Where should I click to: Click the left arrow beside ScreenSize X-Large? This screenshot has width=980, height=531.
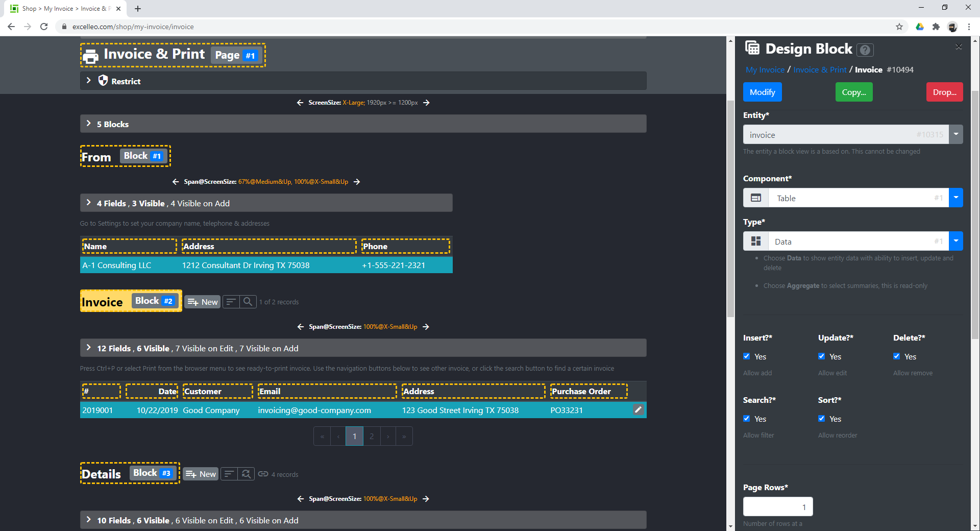pos(300,103)
